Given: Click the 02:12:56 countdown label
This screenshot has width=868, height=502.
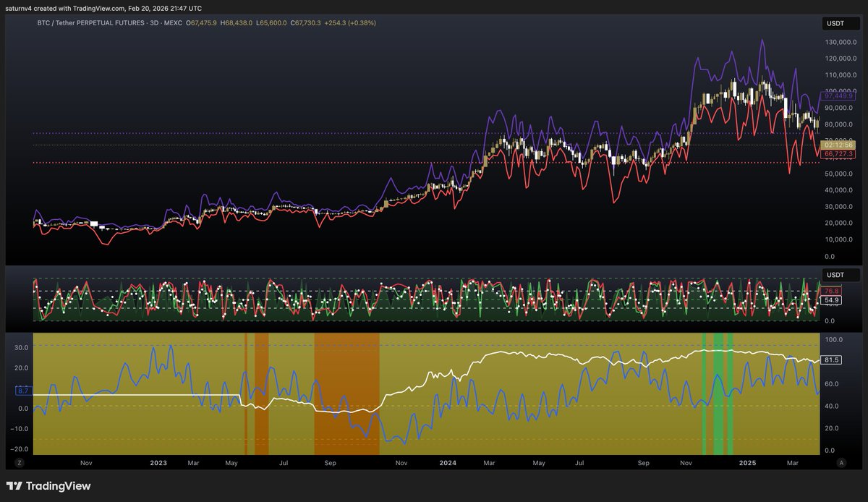Looking at the screenshot, I should [839, 145].
